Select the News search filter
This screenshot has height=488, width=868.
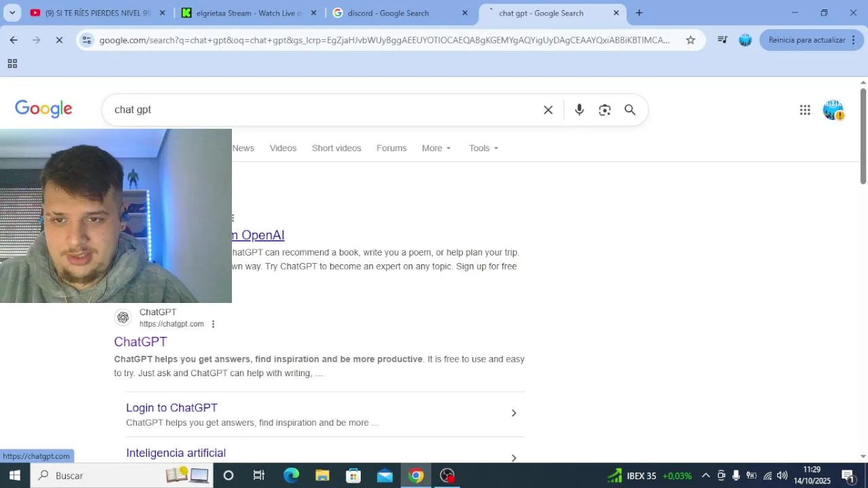tap(243, 148)
